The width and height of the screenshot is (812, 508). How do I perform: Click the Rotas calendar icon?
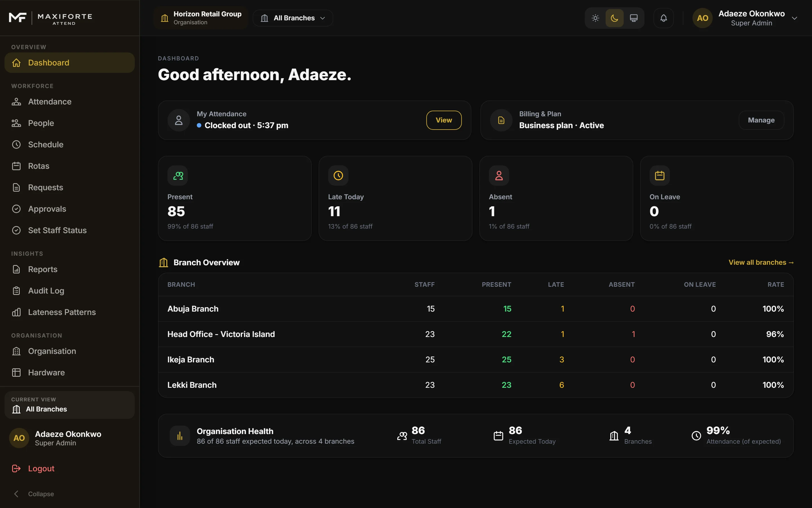(16, 166)
